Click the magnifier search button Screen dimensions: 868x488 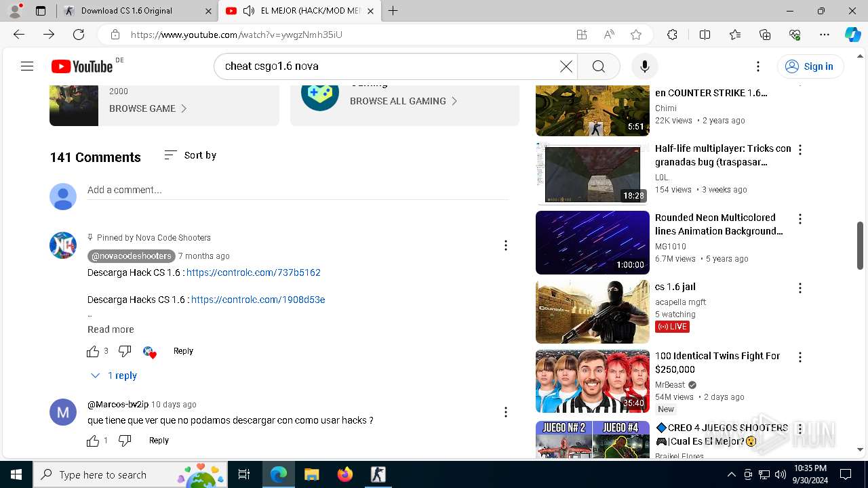(598, 66)
